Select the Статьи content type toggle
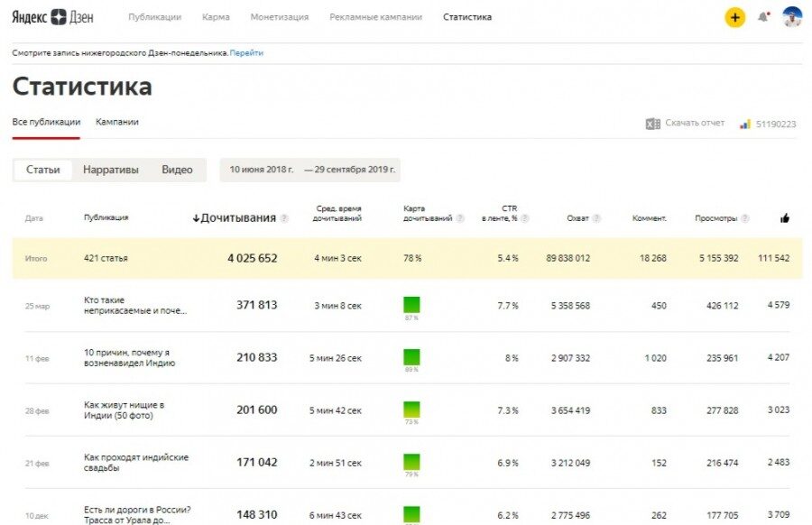 (x=43, y=170)
